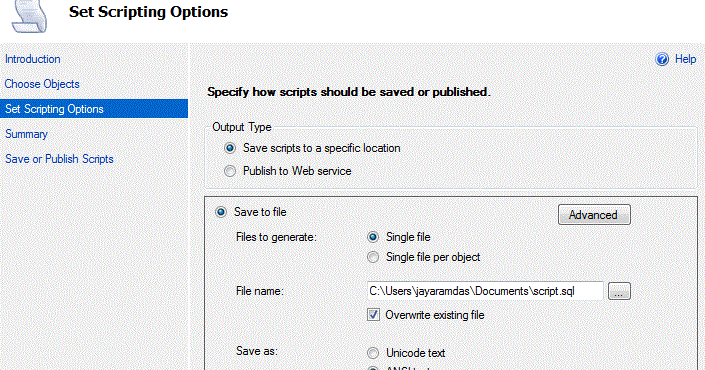Select the Set Scripting Options page

(94, 109)
